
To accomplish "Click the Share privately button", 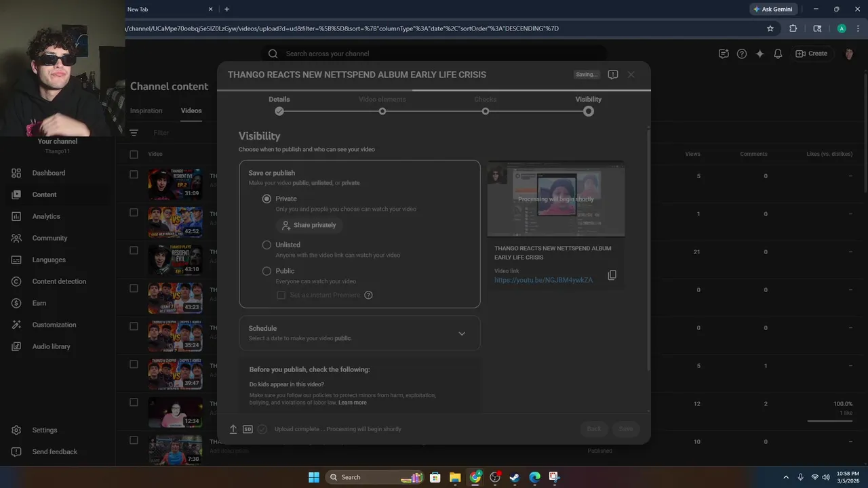I will coord(309,225).
